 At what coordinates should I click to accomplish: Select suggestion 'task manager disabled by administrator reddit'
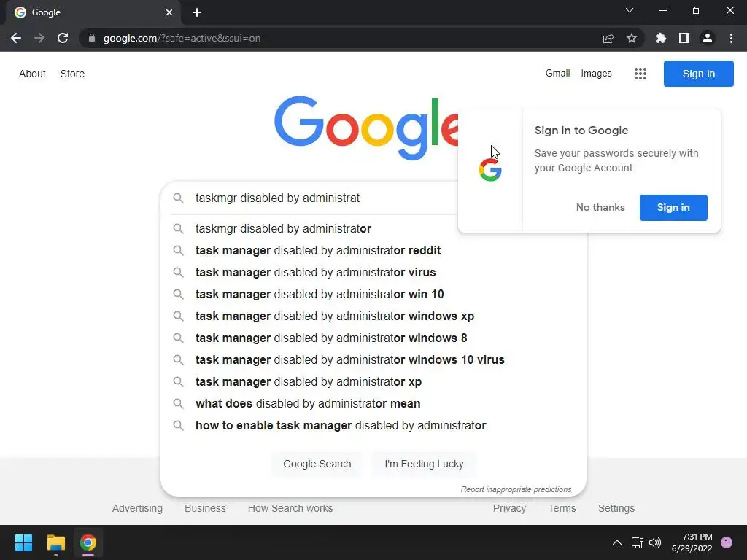pyautogui.click(x=318, y=250)
